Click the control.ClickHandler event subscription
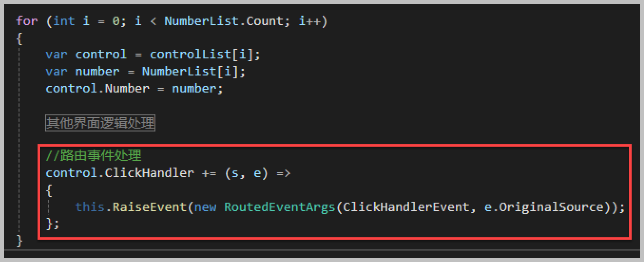 pos(120,173)
